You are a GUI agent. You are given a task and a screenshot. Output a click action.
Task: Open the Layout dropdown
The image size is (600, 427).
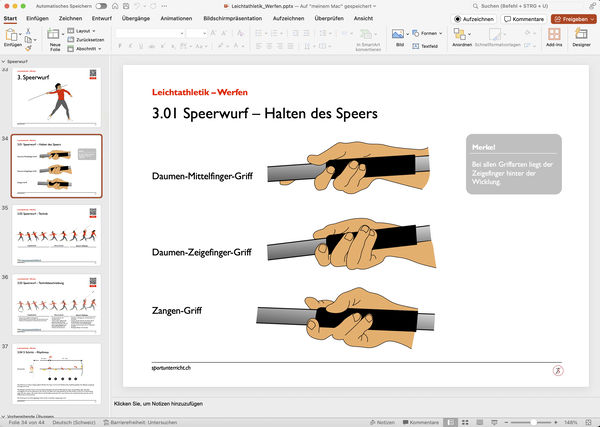pos(82,31)
